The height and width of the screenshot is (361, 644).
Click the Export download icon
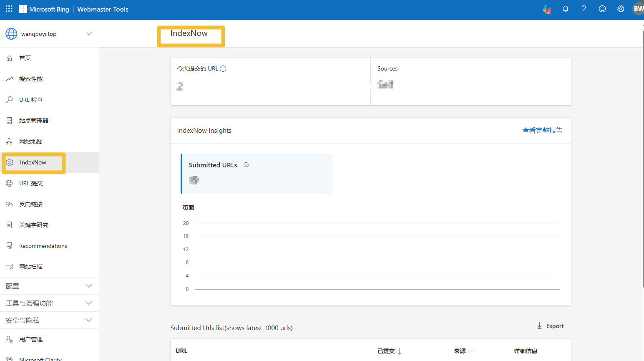click(x=539, y=326)
